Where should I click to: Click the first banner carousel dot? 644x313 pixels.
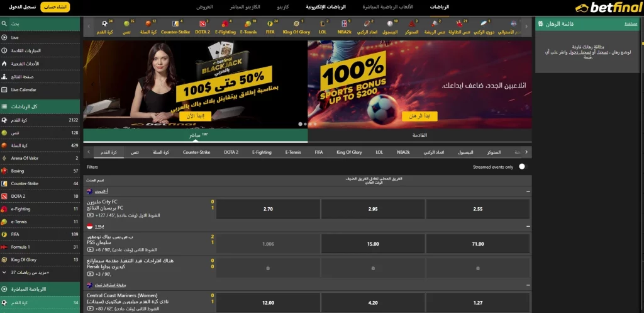(300, 124)
